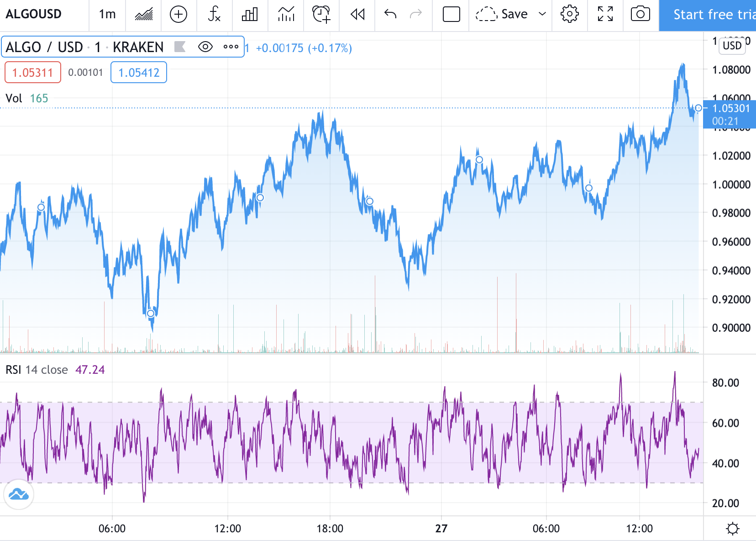
Task: Click the flag icon next to KRAKEN
Action: (180, 47)
